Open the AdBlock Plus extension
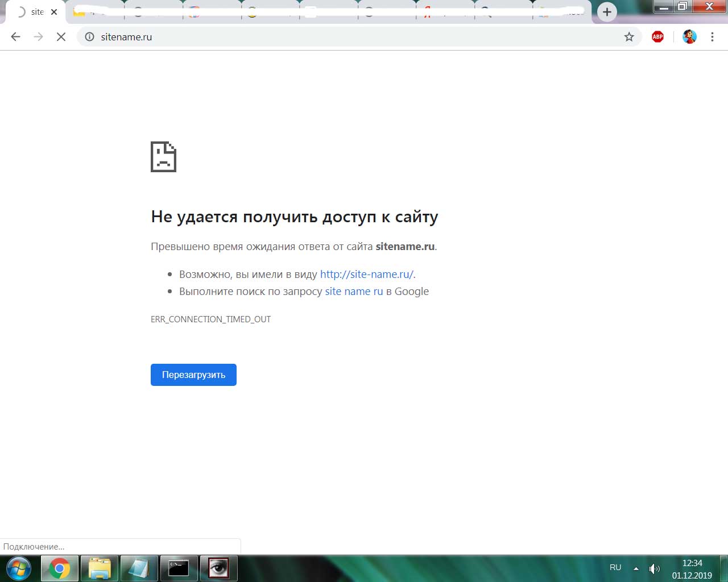Screen dimensions: 728x582 [657, 37]
